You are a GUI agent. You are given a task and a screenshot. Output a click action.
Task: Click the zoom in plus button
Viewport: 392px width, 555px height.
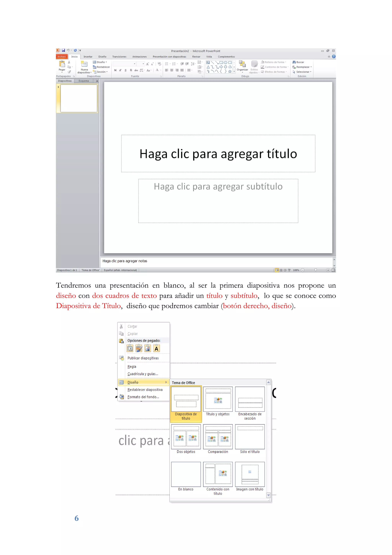click(328, 270)
